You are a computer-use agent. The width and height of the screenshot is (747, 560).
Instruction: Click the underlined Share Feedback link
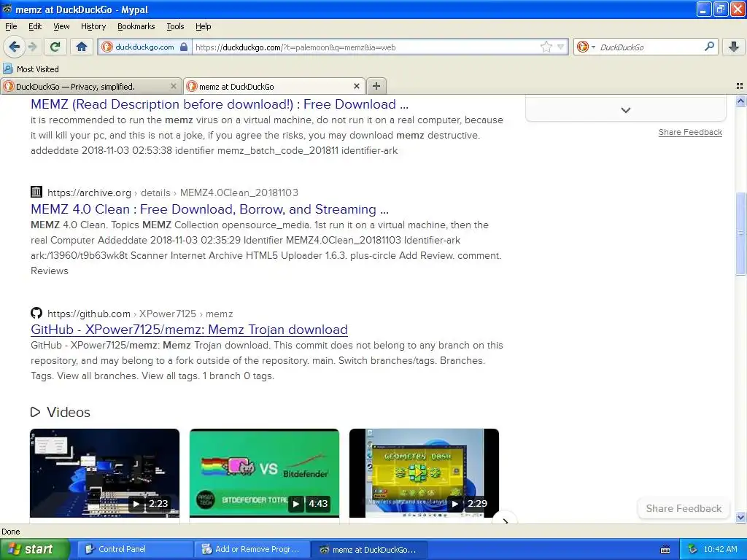pos(690,133)
